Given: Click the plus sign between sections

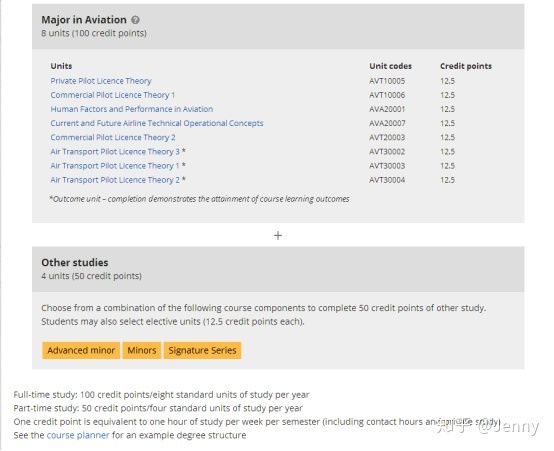Looking at the screenshot, I should [278, 235].
